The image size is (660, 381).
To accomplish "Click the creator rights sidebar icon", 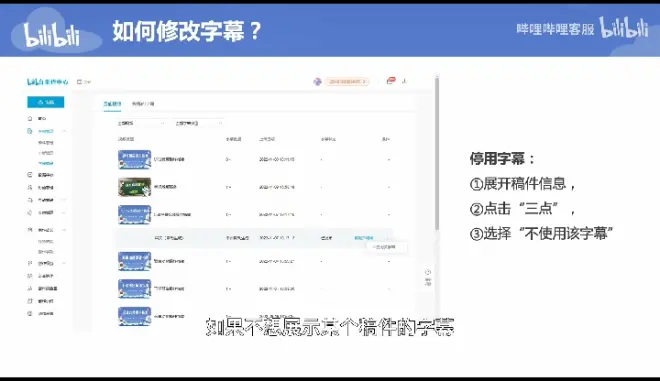I will 29,263.
